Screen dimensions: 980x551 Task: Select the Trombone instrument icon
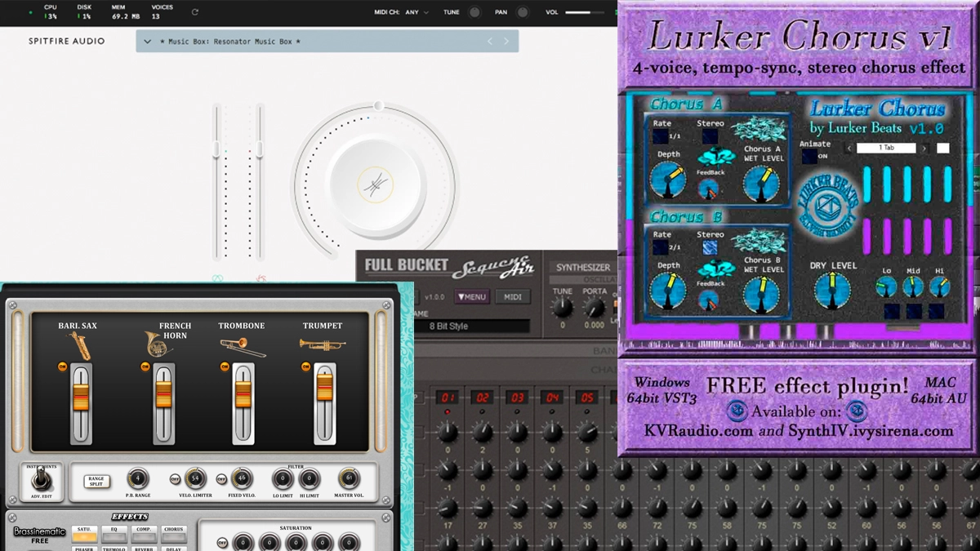tap(242, 348)
